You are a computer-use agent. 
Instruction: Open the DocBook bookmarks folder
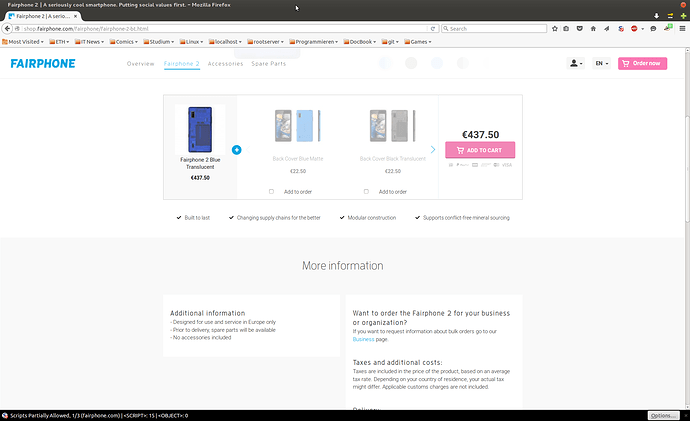[x=360, y=42]
